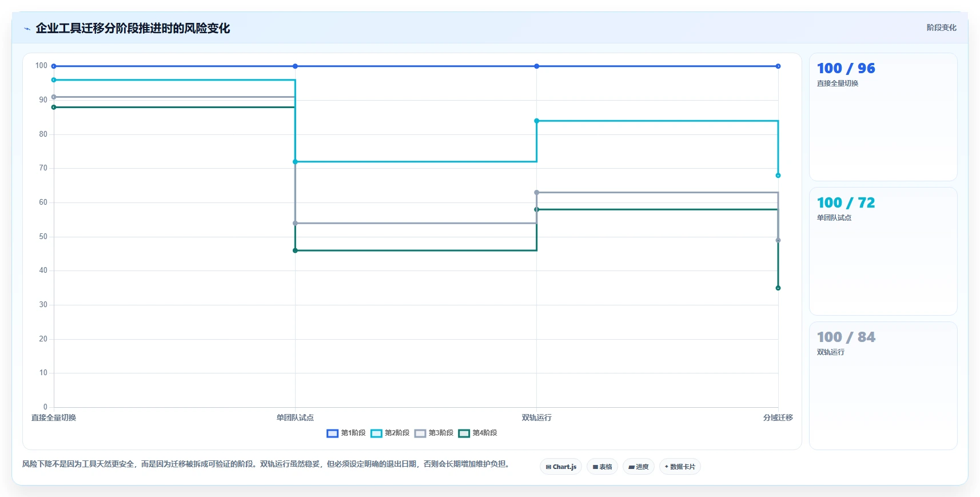Click the 第2阶段 point at 68 on 分域迁移

[x=778, y=176]
